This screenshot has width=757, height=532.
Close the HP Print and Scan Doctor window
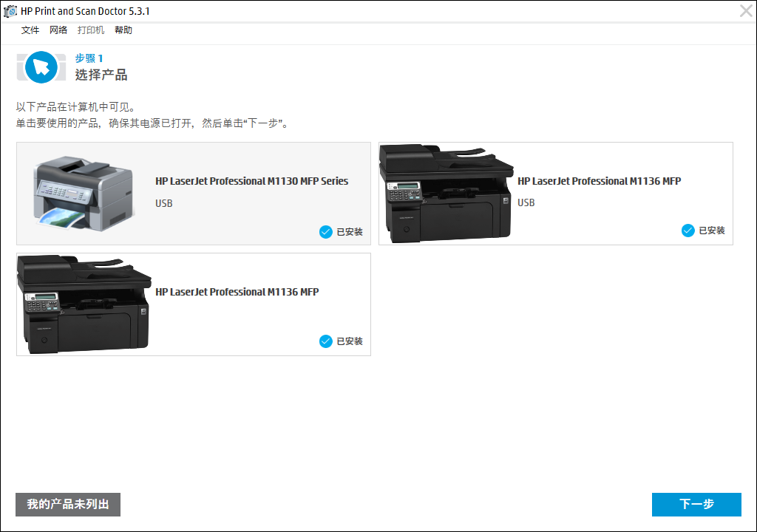pyautogui.click(x=747, y=10)
